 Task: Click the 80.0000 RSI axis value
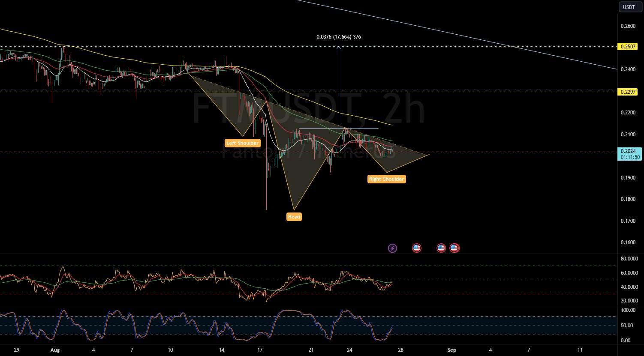629,259
